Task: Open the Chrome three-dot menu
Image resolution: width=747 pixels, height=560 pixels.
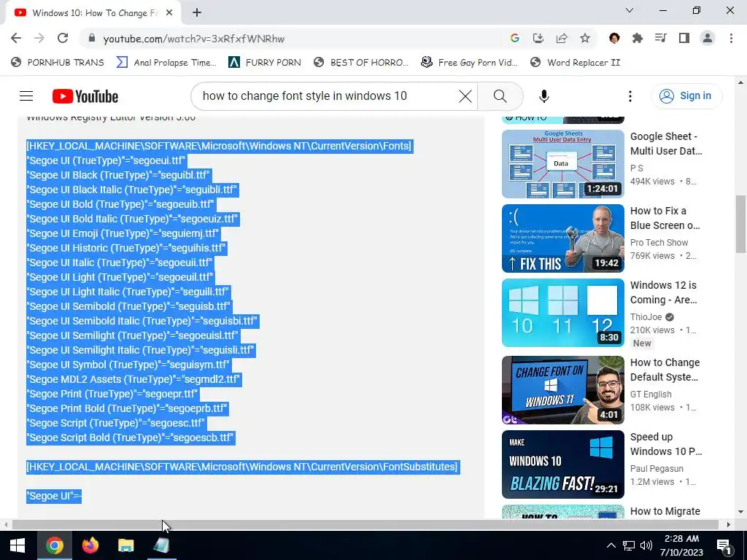Action: point(731,38)
